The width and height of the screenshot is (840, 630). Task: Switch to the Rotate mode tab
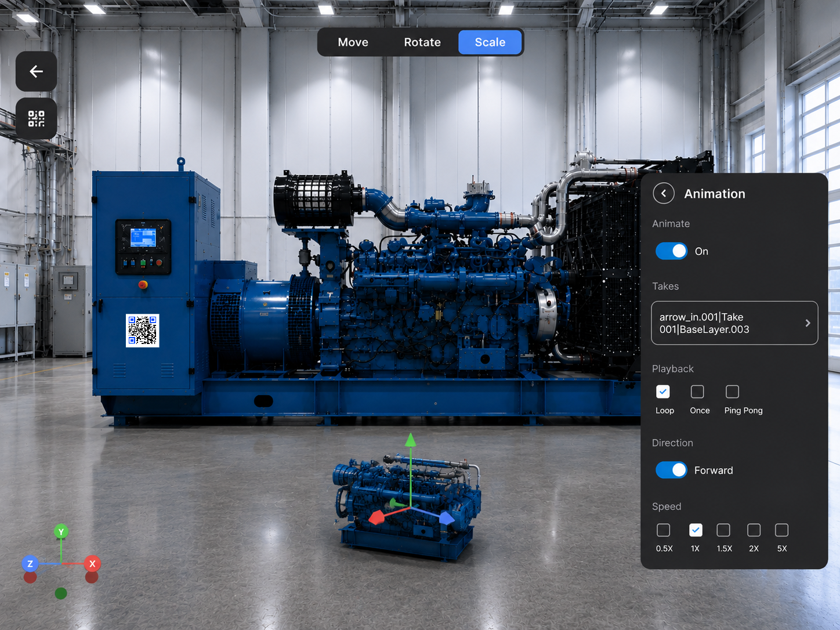422,42
